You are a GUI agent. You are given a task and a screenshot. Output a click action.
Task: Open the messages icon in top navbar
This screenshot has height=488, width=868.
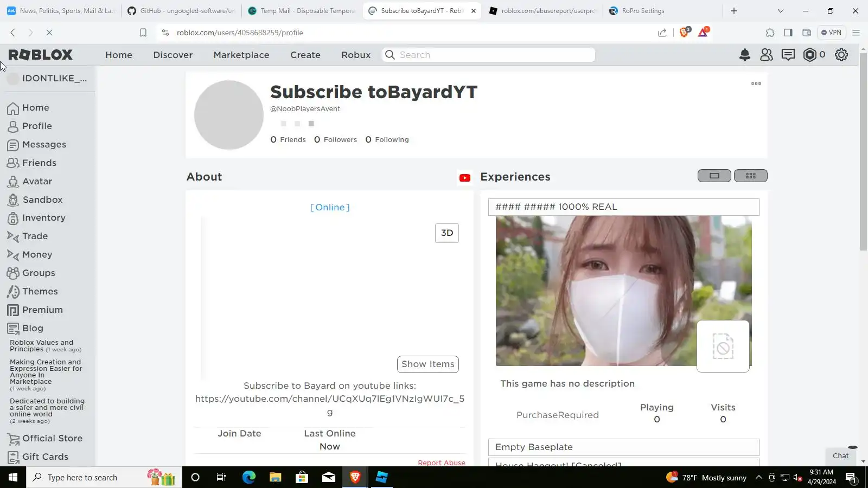tap(788, 55)
